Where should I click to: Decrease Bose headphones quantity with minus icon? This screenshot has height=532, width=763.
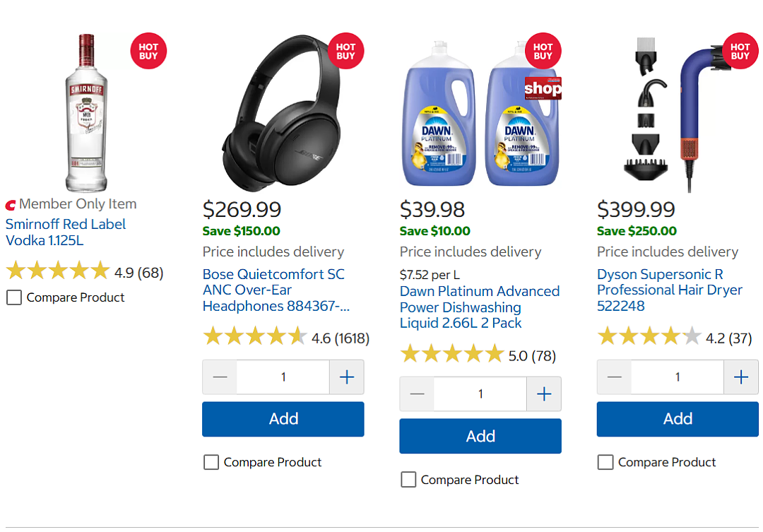pyautogui.click(x=220, y=377)
